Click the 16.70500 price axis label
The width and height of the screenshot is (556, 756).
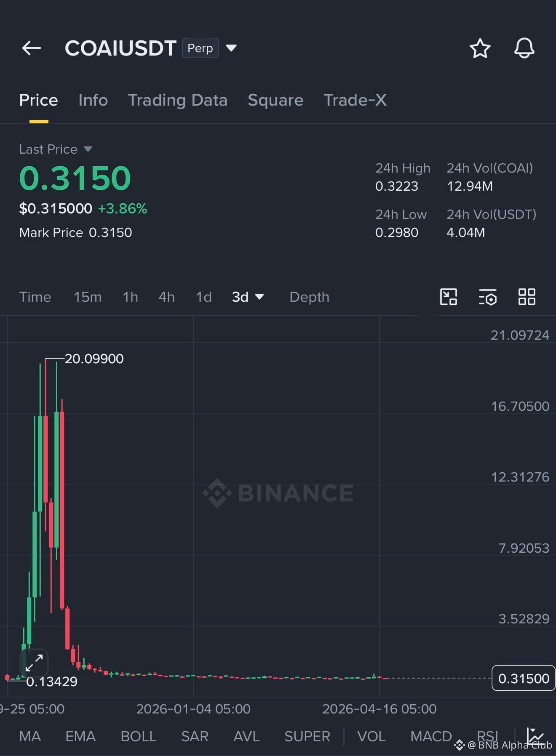click(520, 406)
